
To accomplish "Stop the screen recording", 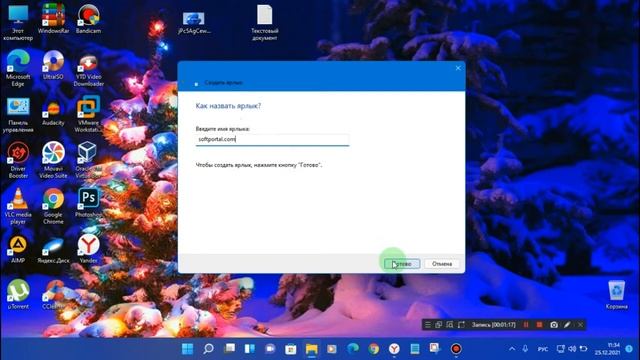I will [x=540, y=325].
